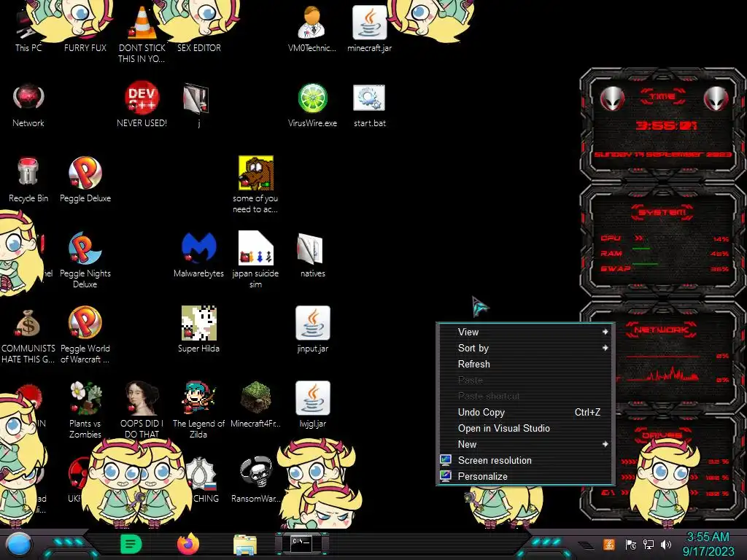Open File Explorer from the taskbar
Screen dimensions: 747x560
245,545
